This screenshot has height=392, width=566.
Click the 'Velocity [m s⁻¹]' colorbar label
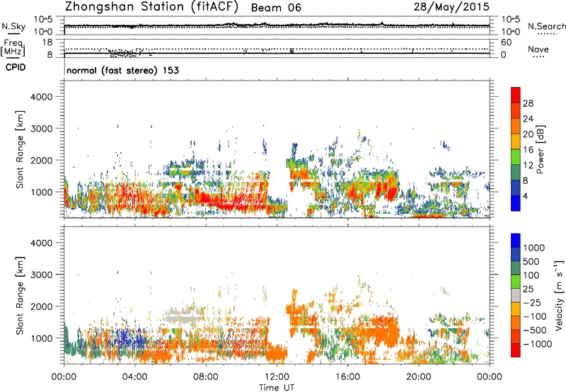(559, 296)
